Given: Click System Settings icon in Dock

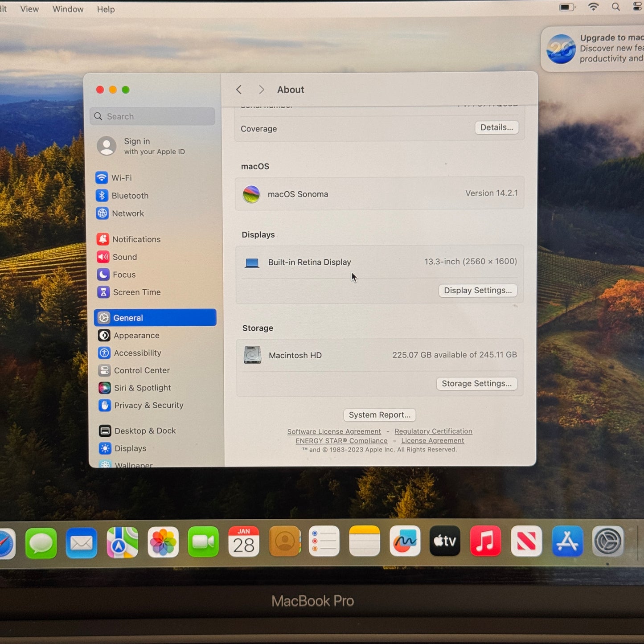Looking at the screenshot, I should pyautogui.click(x=608, y=541).
